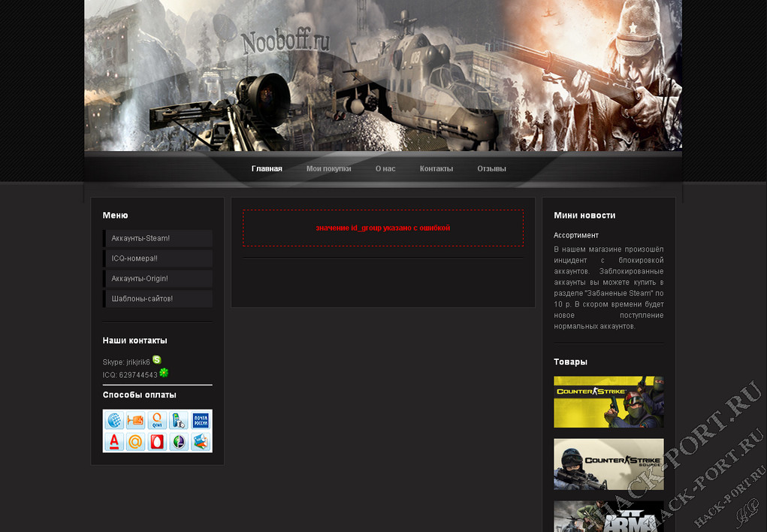Select the mobile phone payment icon
Viewport: 767px width, 532px height.
pyautogui.click(x=179, y=420)
